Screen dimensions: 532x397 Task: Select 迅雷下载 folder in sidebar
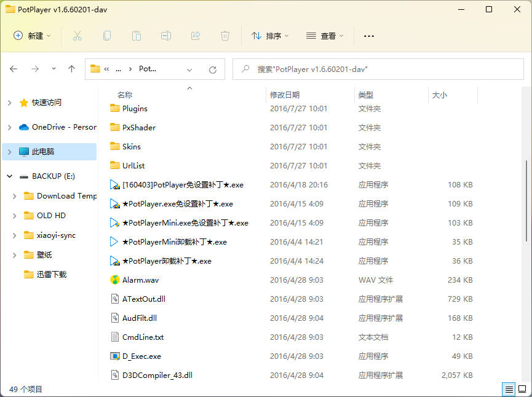52,275
